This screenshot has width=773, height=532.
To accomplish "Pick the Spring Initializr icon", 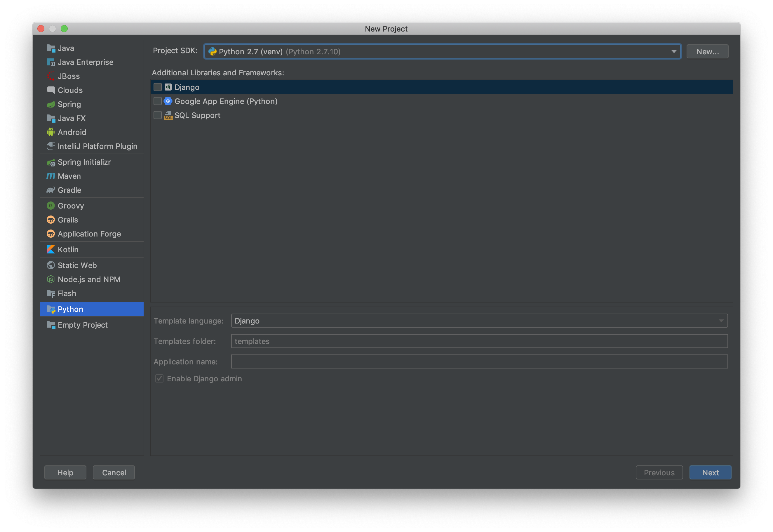I will tap(51, 162).
